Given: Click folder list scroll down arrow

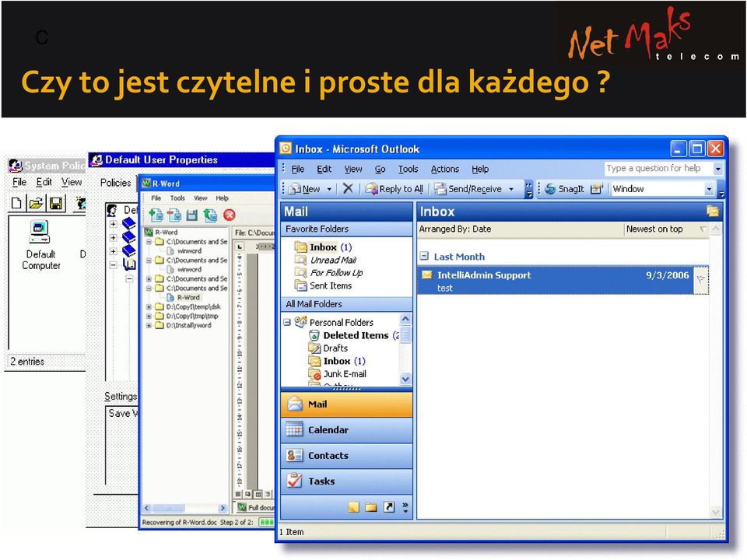Looking at the screenshot, I should (405, 379).
